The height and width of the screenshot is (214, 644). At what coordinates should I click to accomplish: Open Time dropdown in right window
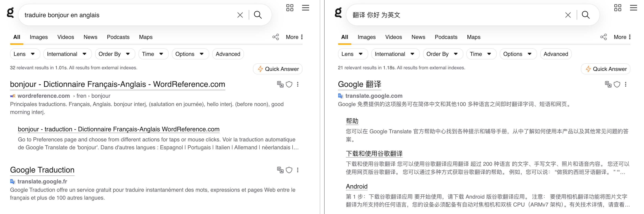click(x=481, y=54)
